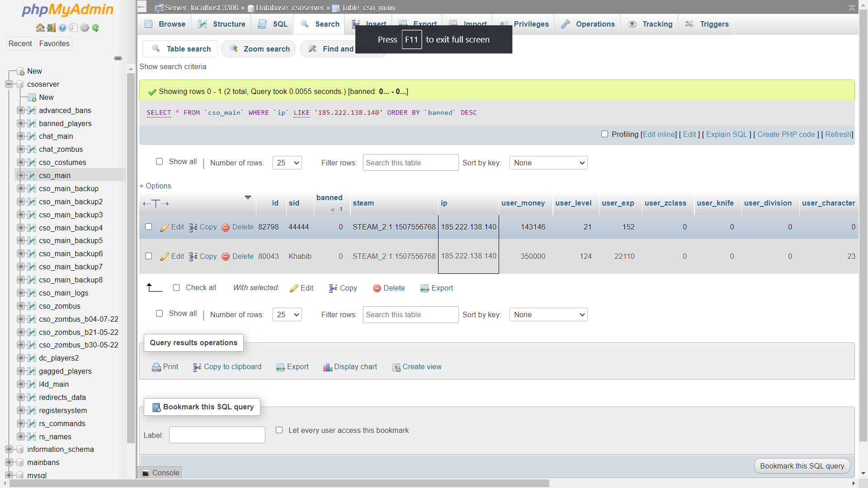
Task: Open the top Sort by key dropdown
Action: pos(548,163)
